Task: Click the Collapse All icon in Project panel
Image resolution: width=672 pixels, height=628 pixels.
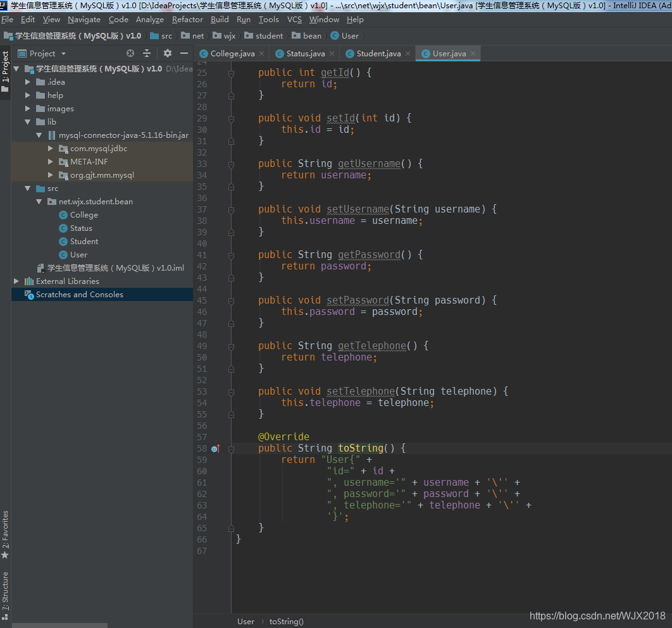Action: pyautogui.click(x=147, y=53)
